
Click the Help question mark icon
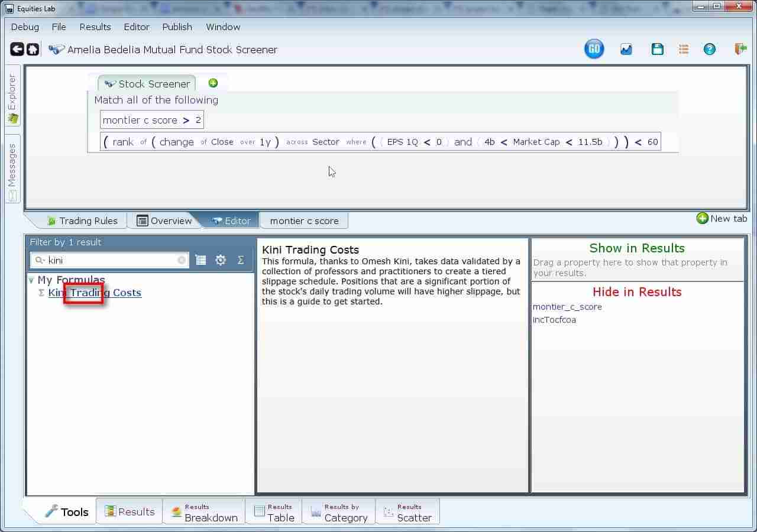[710, 50]
